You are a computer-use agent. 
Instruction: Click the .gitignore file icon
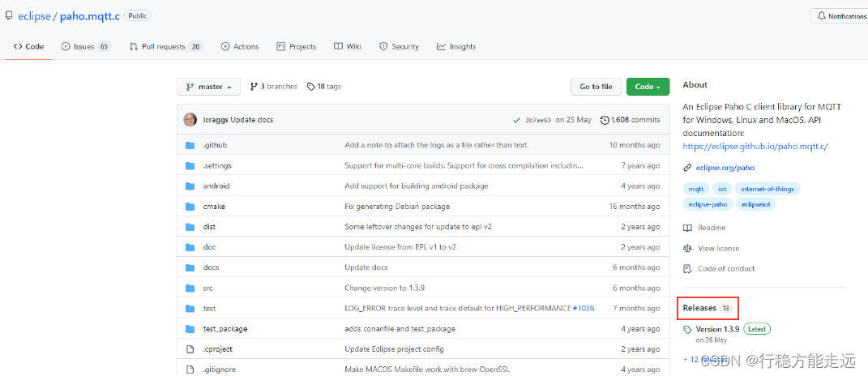point(190,370)
